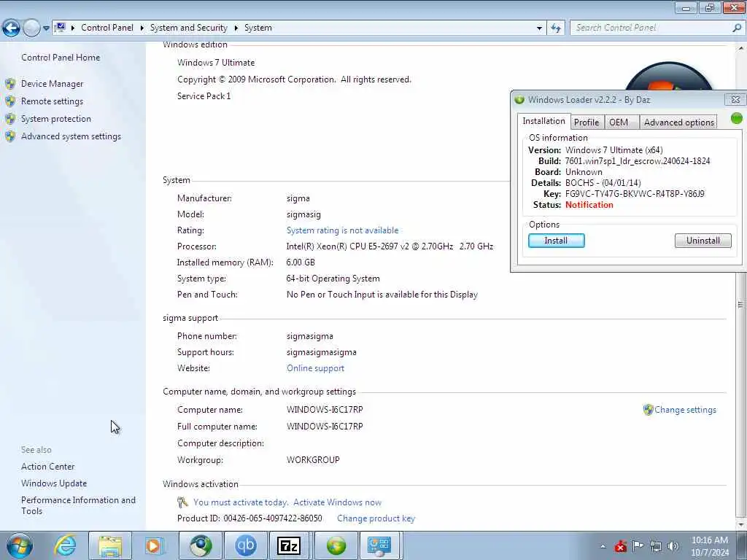Open qBittorrent from taskbar
The width and height of the screenshot is (747, 560).
coord(246,545)
